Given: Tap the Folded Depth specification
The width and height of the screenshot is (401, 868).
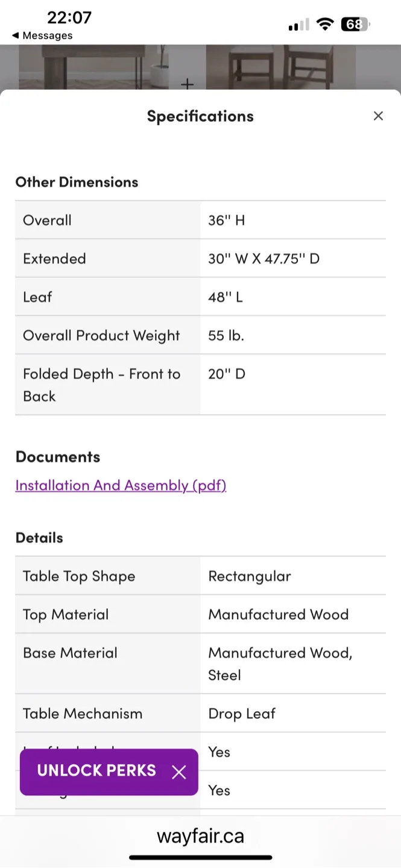Looking at the screenshot, I should [x=101, y=385].
